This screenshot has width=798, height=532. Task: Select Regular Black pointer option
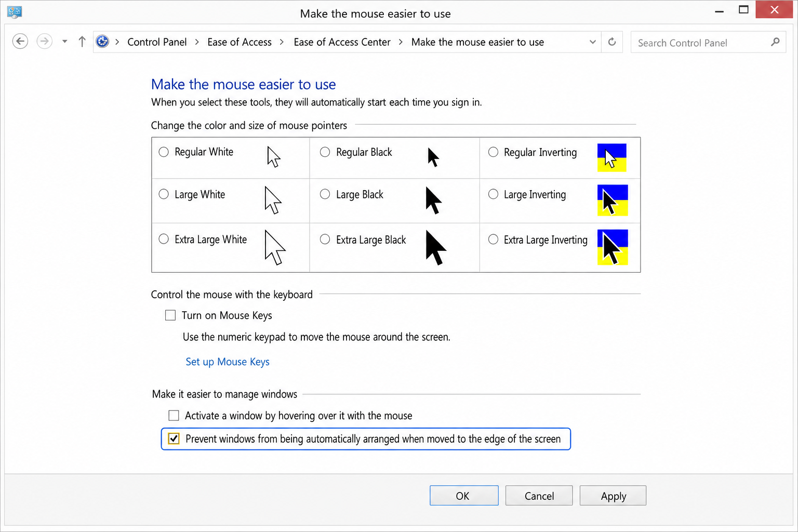pos(325,152)
